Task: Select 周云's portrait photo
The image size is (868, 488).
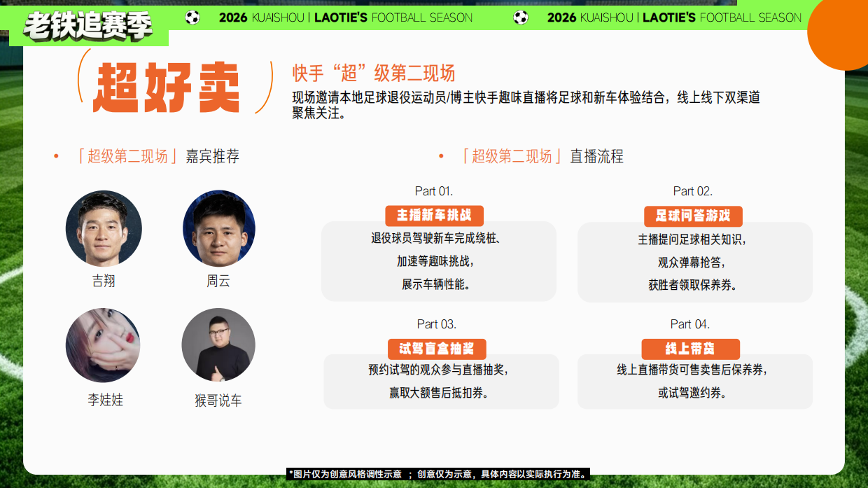Action: (219, 228)
